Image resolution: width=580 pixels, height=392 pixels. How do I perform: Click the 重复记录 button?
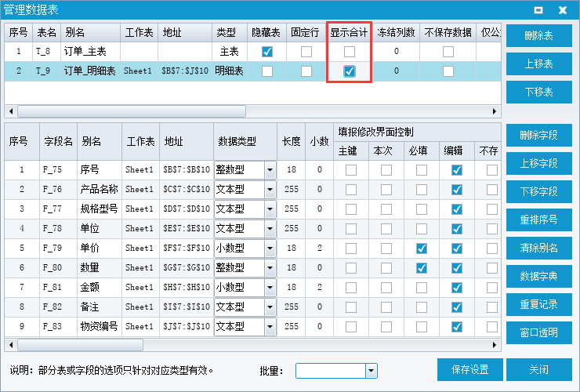[539, 304]
